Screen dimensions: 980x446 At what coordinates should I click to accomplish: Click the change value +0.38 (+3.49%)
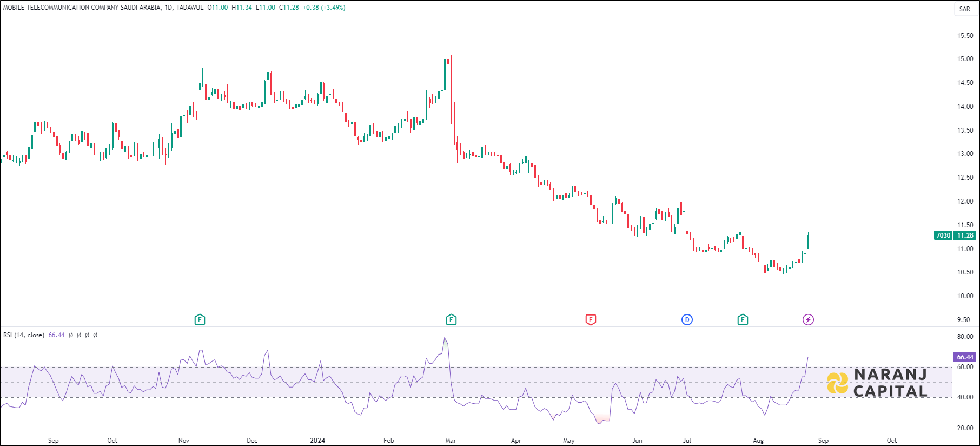coord(324,8)
